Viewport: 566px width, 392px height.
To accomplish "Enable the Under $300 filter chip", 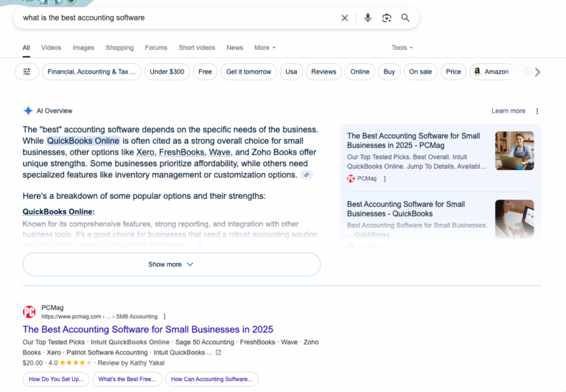I will pos(167,71).
